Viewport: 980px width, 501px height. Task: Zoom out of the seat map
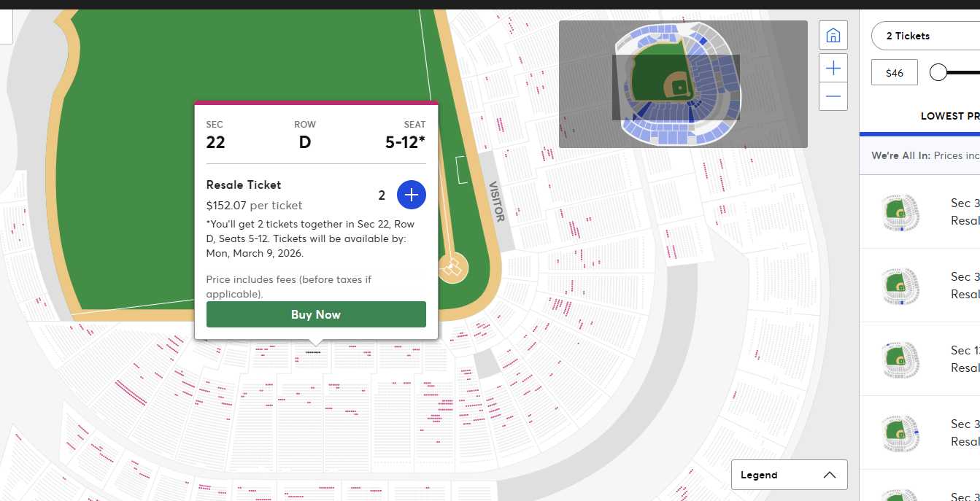pyautogui.click(x=833, y=96)
